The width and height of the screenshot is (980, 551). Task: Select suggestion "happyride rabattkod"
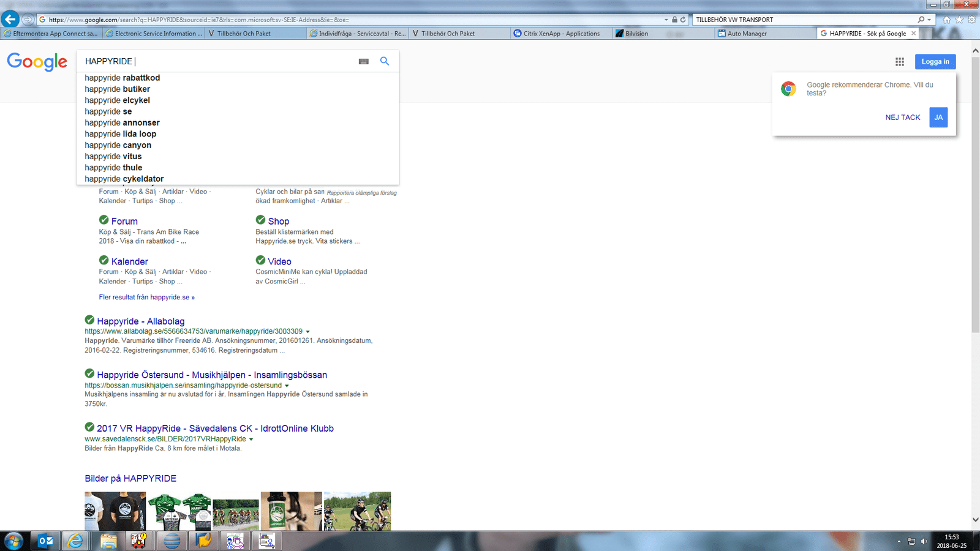[x=123, y=78]
